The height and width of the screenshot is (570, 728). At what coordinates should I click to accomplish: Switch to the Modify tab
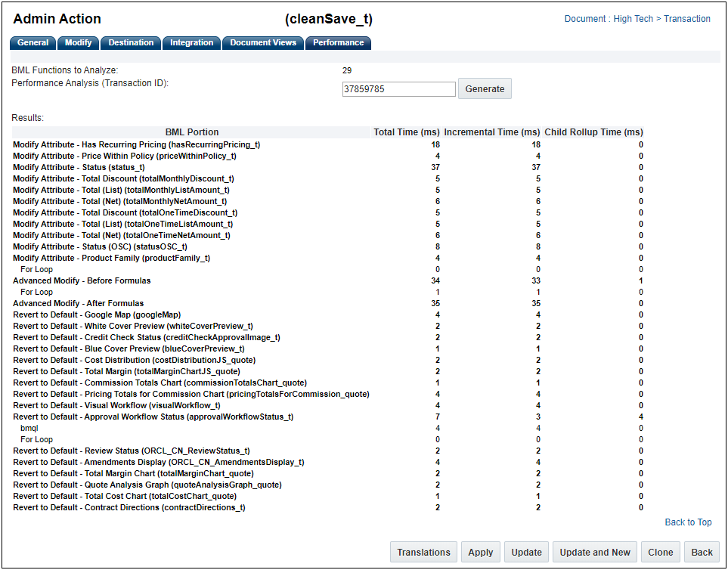pyautogui.click(x=78, y=43)
